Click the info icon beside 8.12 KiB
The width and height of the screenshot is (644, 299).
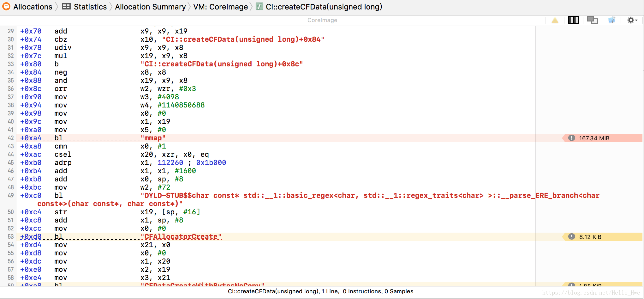[x=571, y=236]
